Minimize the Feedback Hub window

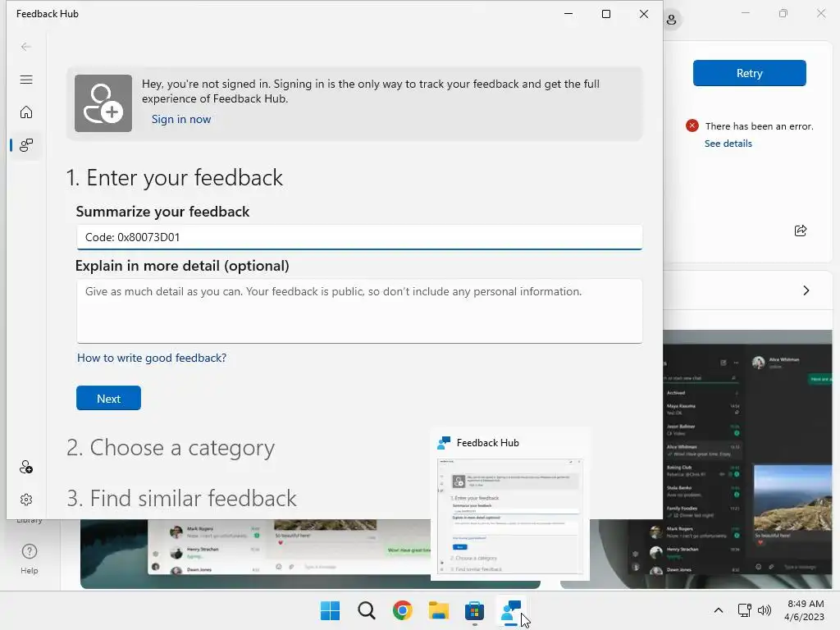tap(568, 14)
